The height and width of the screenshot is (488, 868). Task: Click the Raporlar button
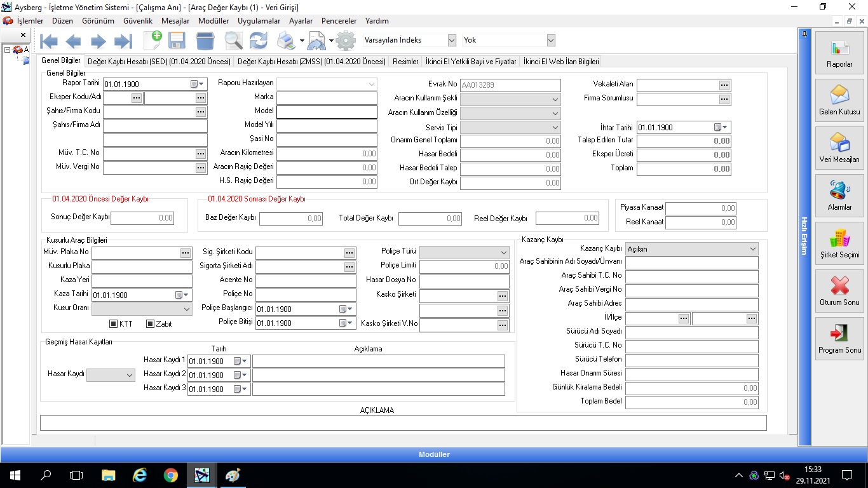tap(839, 52)
